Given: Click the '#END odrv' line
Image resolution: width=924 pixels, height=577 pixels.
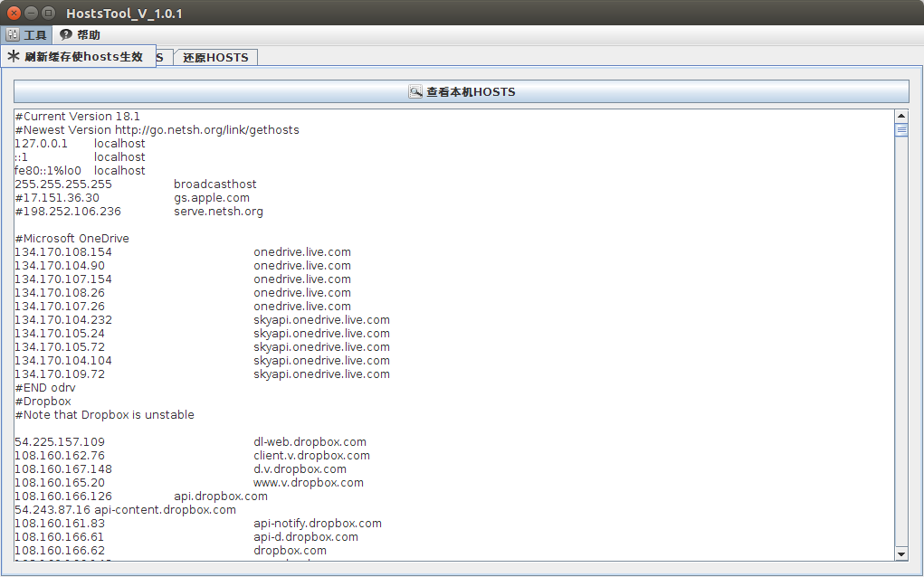Looking at the screenshot, I should (45, 387).
